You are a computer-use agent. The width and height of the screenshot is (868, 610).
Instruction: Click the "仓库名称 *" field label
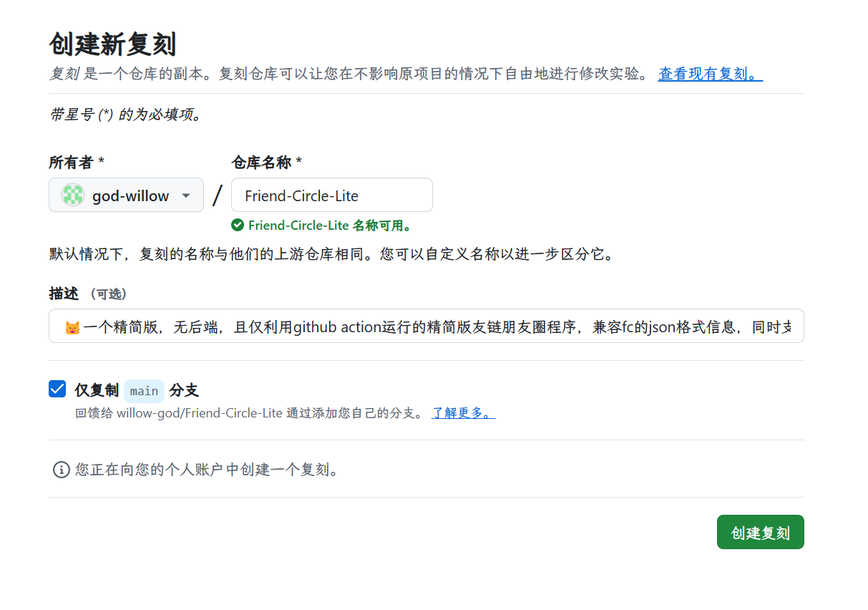tap(266, 163)
